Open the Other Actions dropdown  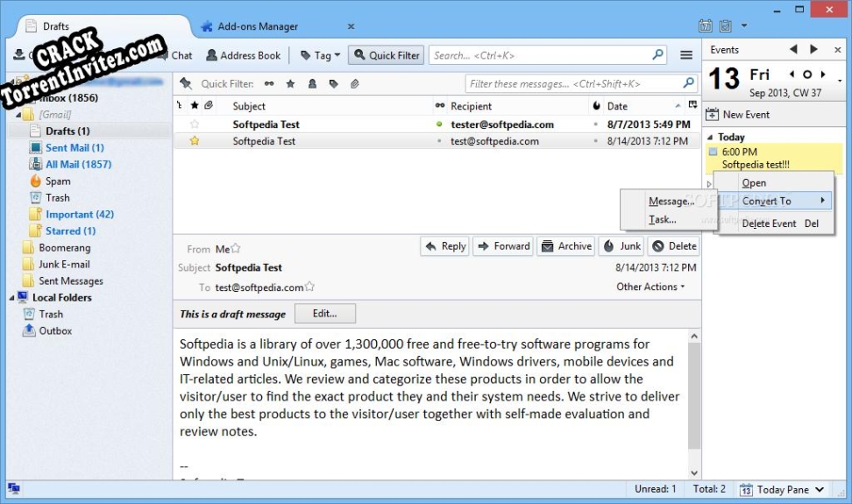650,287
